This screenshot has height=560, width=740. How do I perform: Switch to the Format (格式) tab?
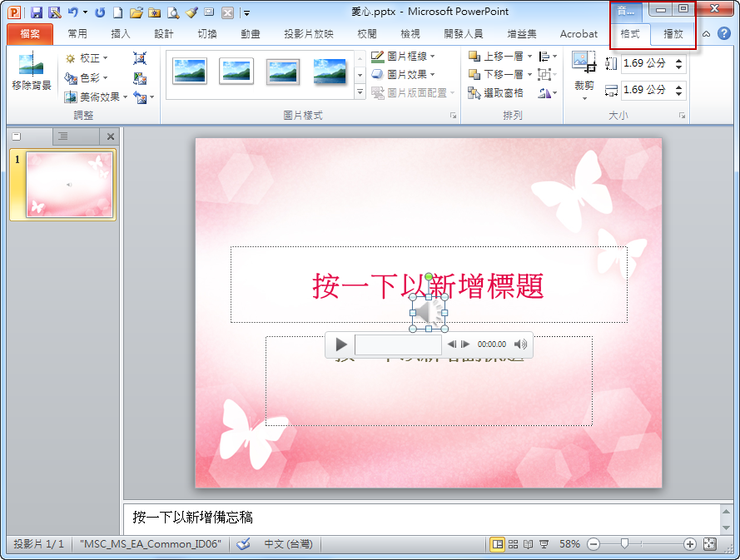click(x=630, y=34)
